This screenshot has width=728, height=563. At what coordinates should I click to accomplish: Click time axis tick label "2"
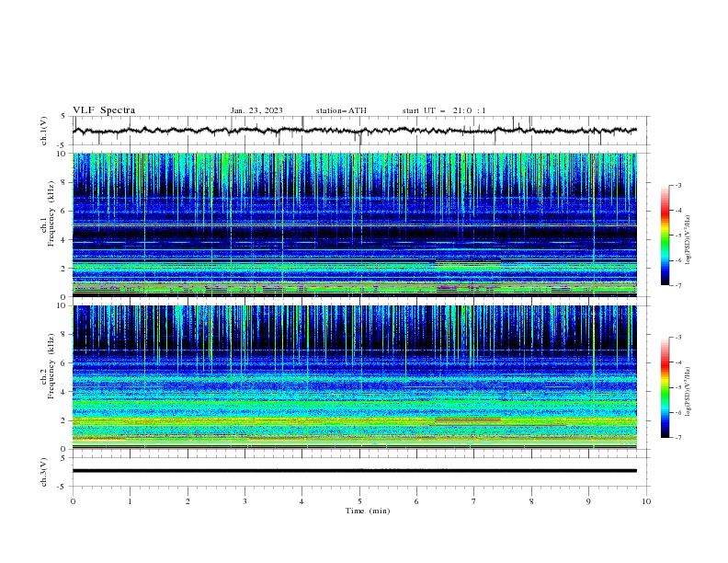pos(188,501)
